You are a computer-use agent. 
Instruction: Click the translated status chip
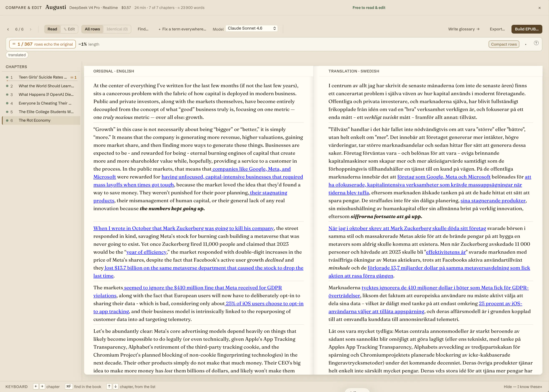[17, 55]
